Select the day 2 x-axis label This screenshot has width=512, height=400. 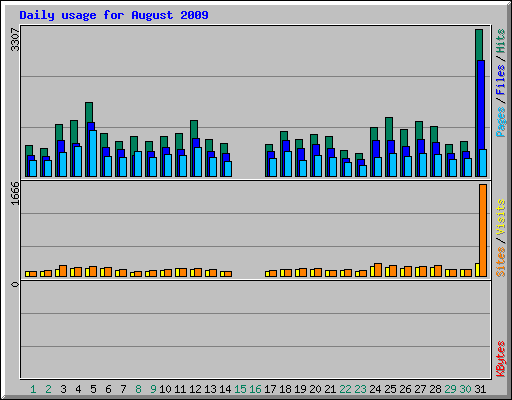(x=48, y=389)
